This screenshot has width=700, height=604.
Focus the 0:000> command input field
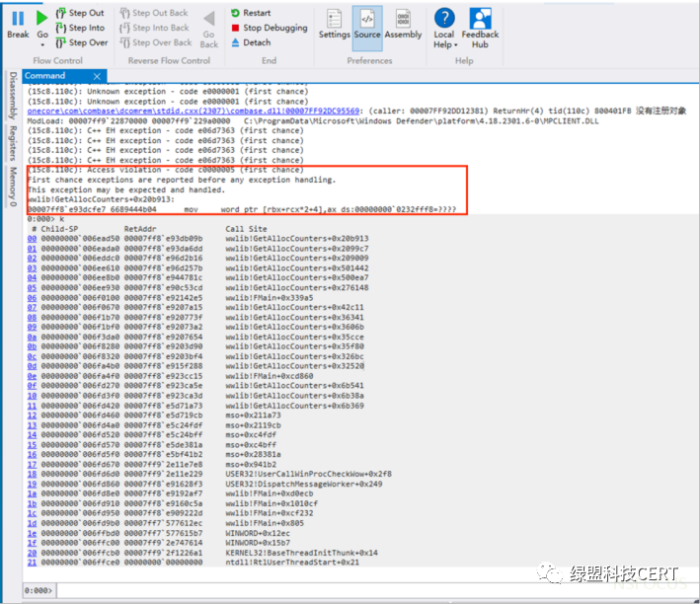(377, 590)
